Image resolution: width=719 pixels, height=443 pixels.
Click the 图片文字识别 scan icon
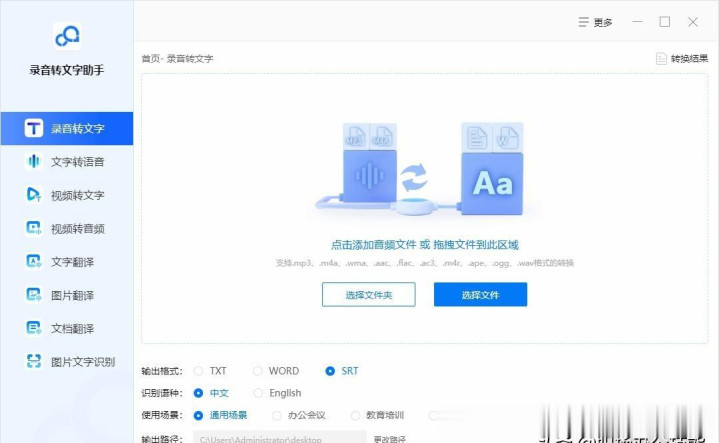pyautogui.click(x=33, y=362)
